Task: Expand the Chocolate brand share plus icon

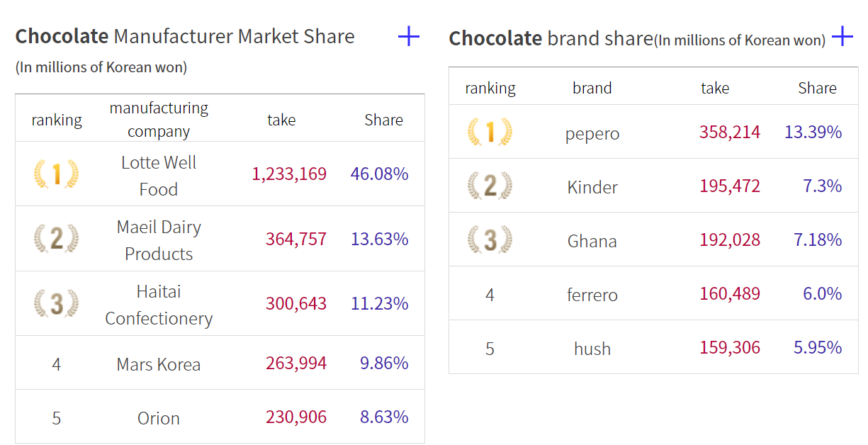Action: 842,36
